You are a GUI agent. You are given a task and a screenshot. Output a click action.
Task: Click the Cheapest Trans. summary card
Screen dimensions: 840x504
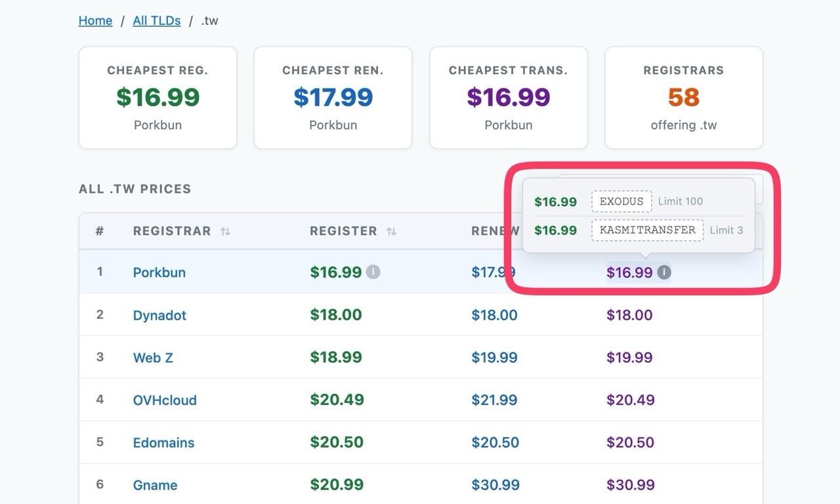tap(508, 98)
